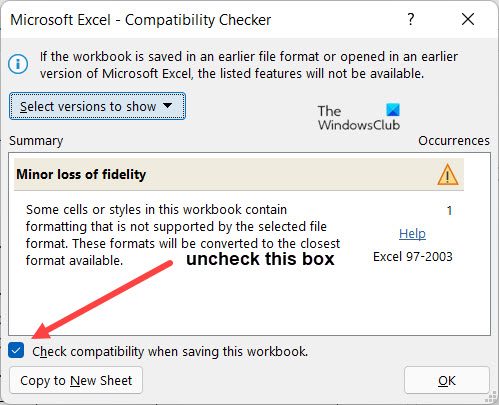499x405 pixels.
Task: Click the resize grip in dialog corner
Action: 493,398
